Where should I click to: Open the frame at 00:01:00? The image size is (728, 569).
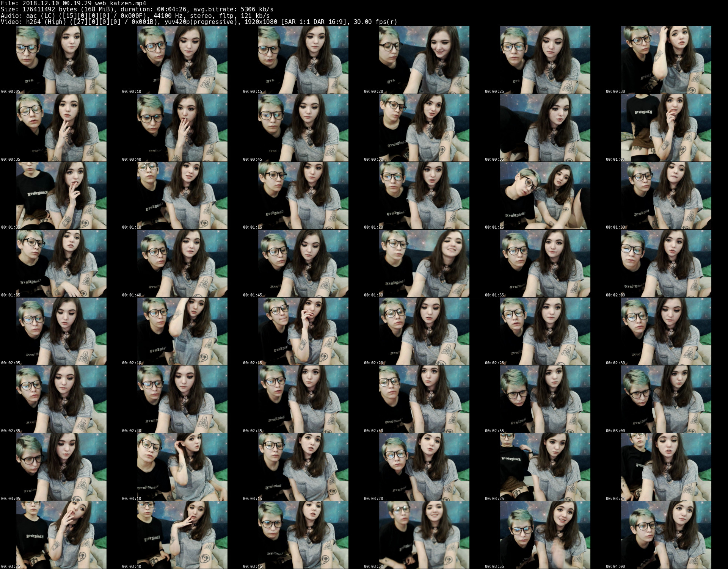pyautogui.click(x=666, y=128)
